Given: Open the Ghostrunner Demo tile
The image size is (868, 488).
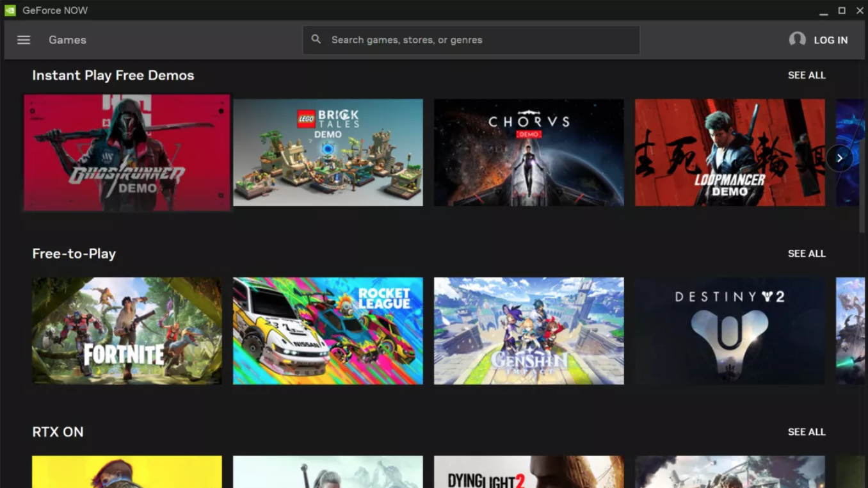Looking at the screenshot, I should (x=127, y=152).
